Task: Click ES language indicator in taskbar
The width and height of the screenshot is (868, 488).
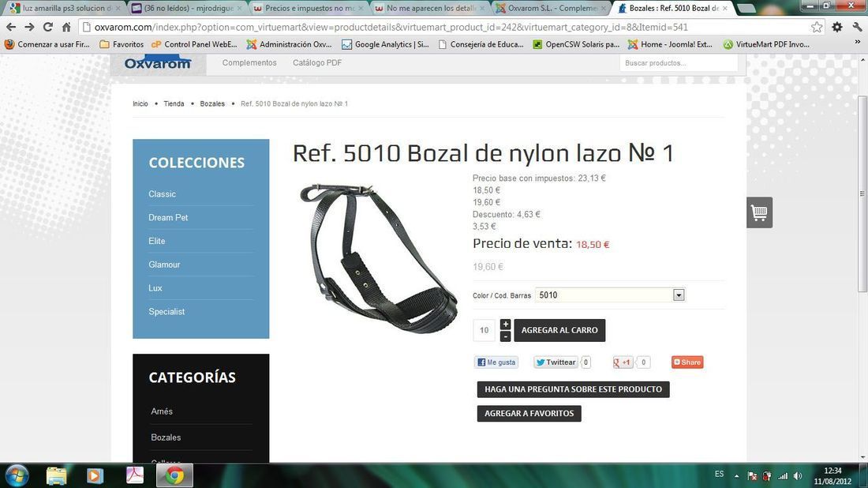Action: click(x=719, y=474)
